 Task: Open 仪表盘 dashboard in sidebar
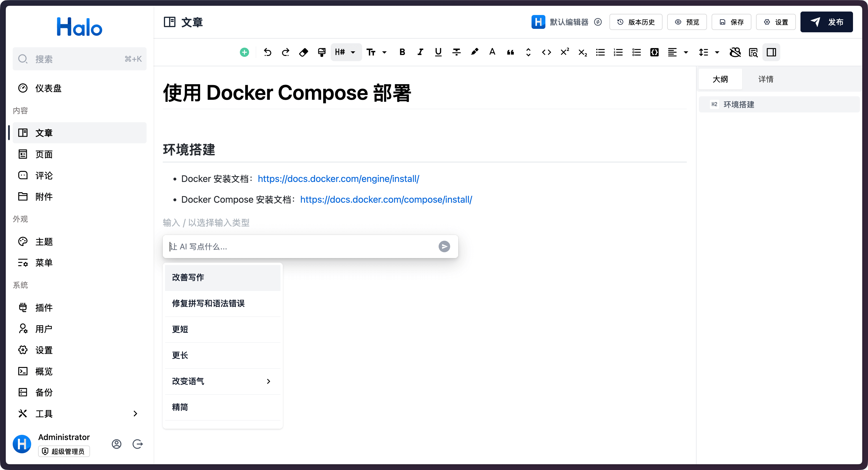pos(80,88)
